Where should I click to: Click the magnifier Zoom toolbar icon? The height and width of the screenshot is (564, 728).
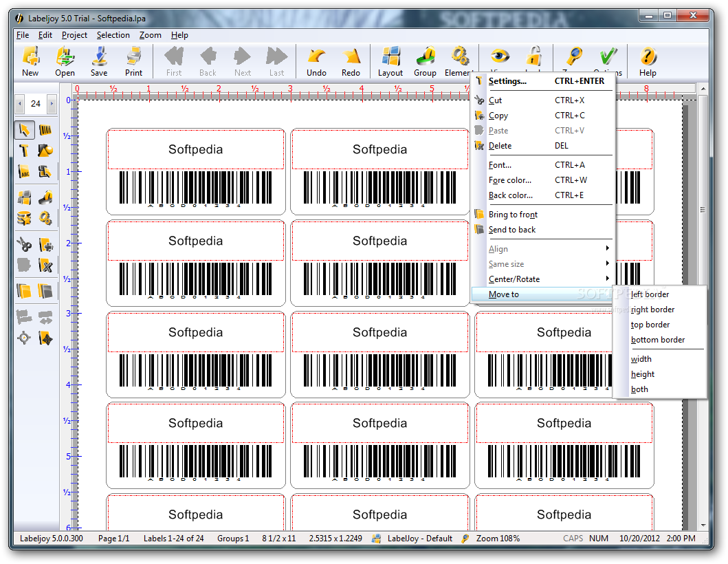point(574,56)
